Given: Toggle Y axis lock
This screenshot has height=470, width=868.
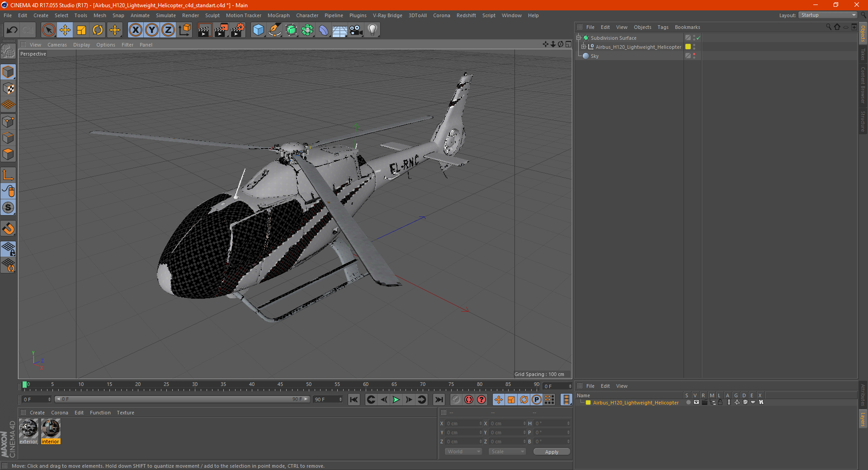Looking at the screenshot, I should pos(152,30).
